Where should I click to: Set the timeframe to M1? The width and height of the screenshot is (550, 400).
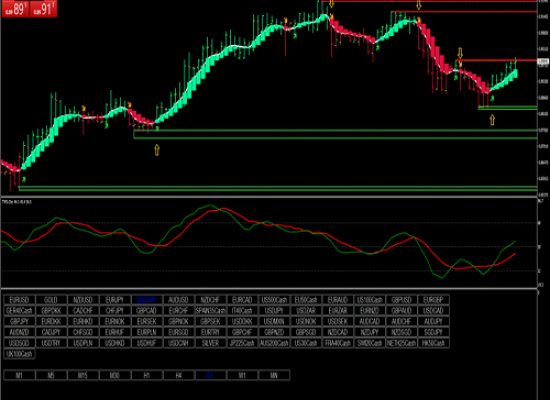pos(19,375)
